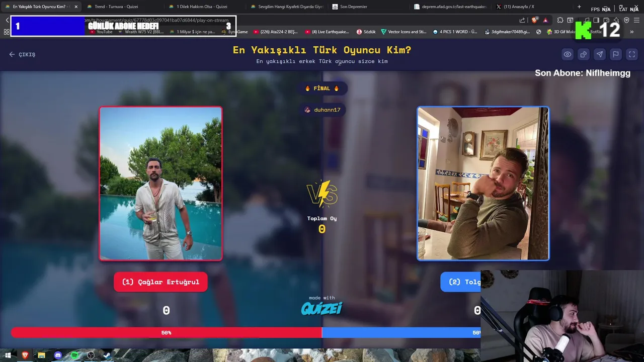644x362 pixels.
Task: Click the FİNAL round badge
Action: pos(322,88)
